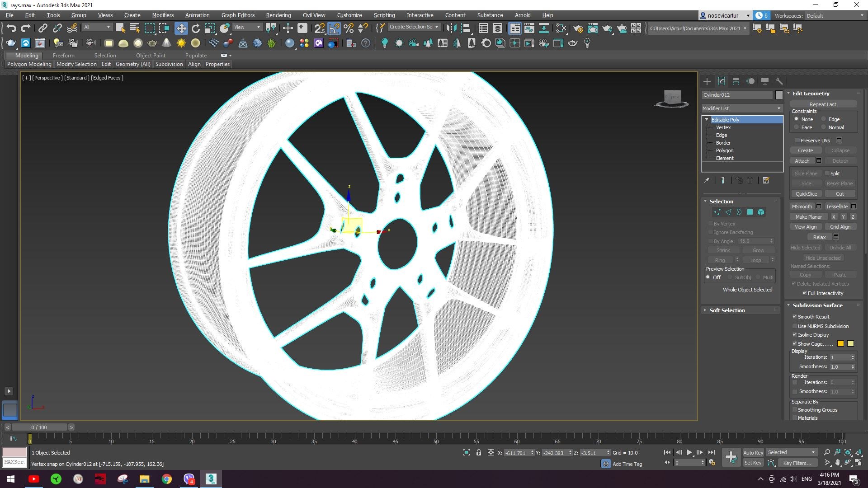This screenshot has width=868, height=488.
Task: Enable Use NURMS Subdivision checkbox
Action: coord(795,326)
